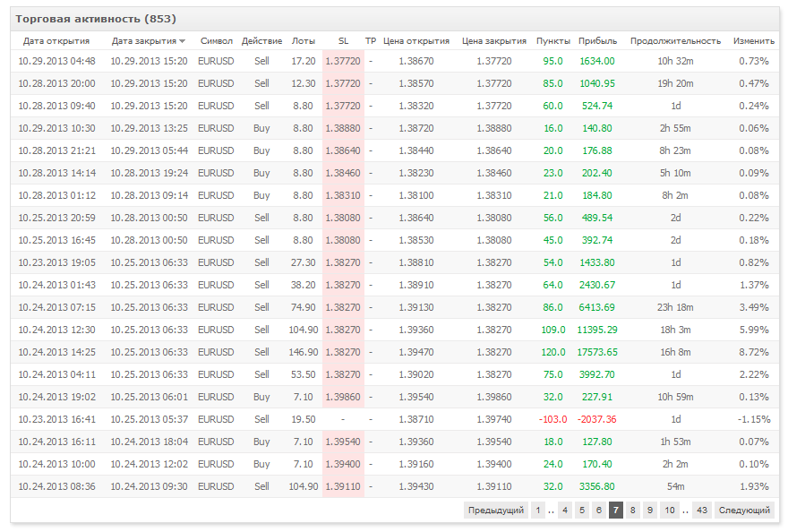Click the Изменить column header

(753, 41)
